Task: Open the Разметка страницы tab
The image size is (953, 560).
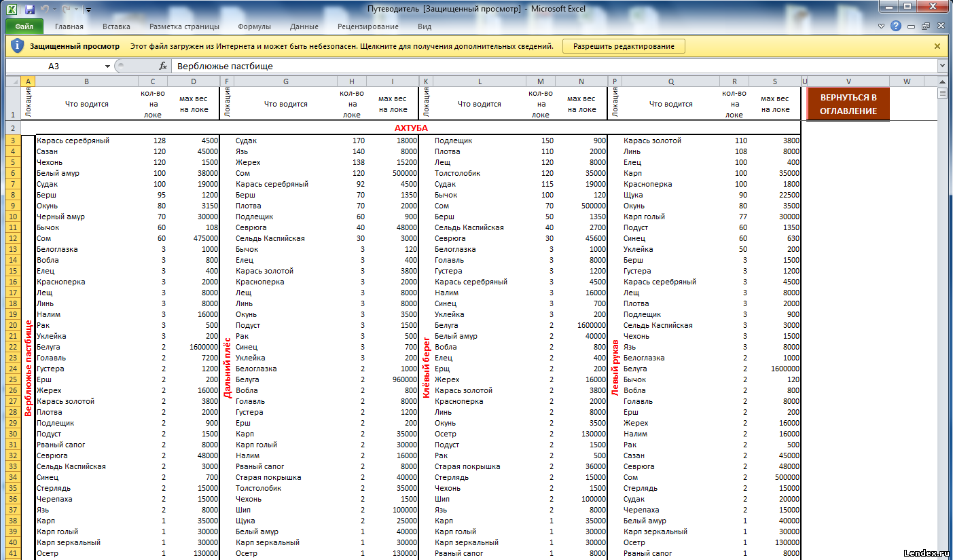Action: coord(184,26)
